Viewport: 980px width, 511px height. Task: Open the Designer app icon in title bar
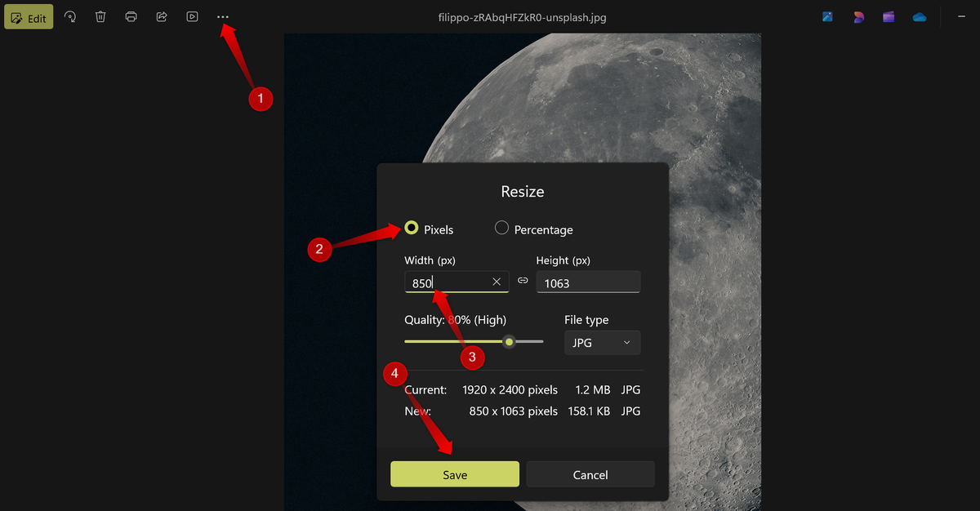click(827, 16)
